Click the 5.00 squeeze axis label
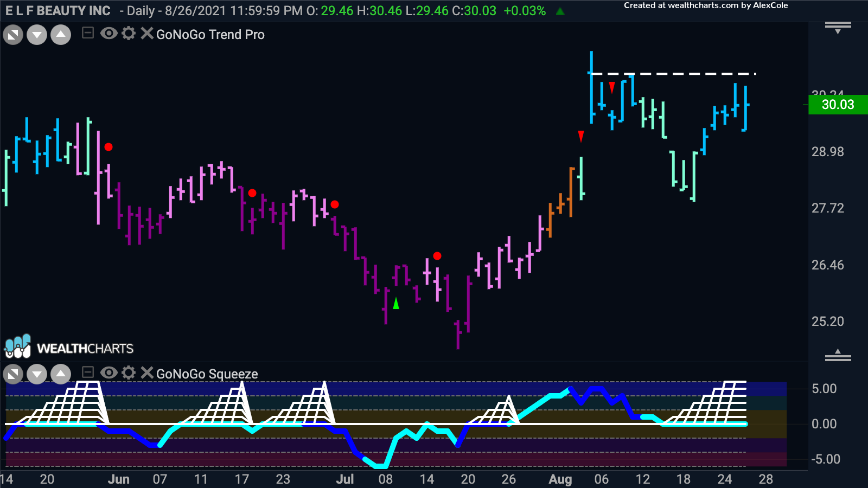This screenshot has height=488, width=868. click(824, 389)
